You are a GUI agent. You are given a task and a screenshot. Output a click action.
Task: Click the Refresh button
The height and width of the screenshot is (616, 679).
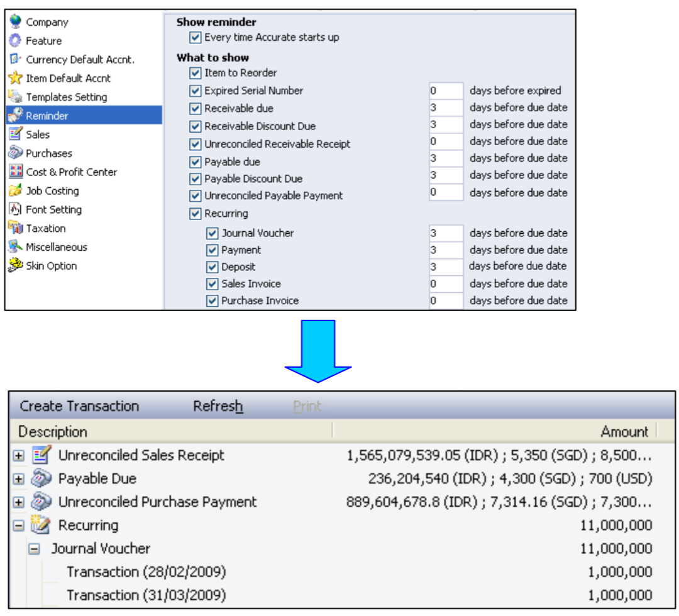pyautogui.click(x=218, y=406)
